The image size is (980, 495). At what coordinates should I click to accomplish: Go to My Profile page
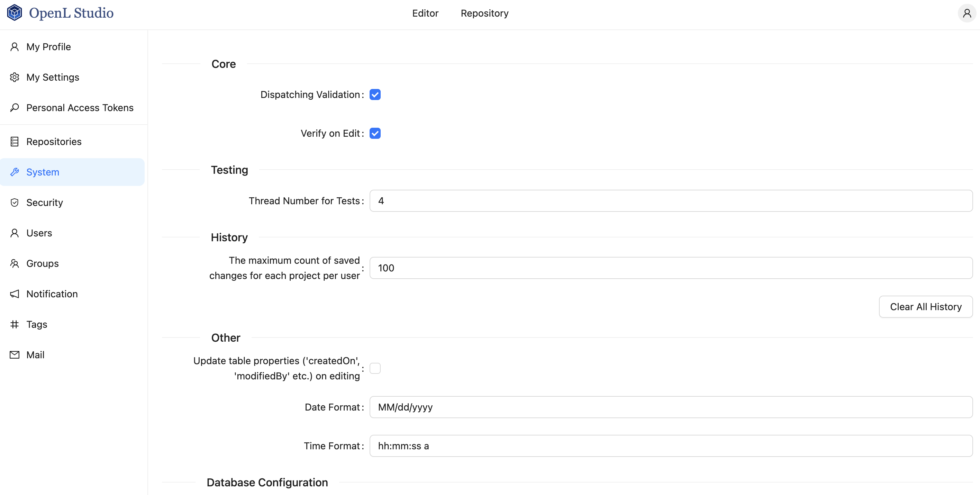pos(48,47)
